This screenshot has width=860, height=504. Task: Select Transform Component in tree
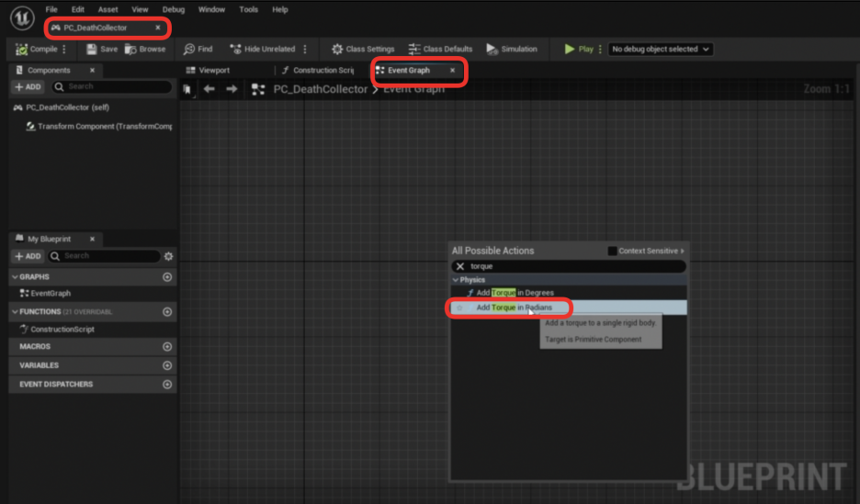[98, 126]
